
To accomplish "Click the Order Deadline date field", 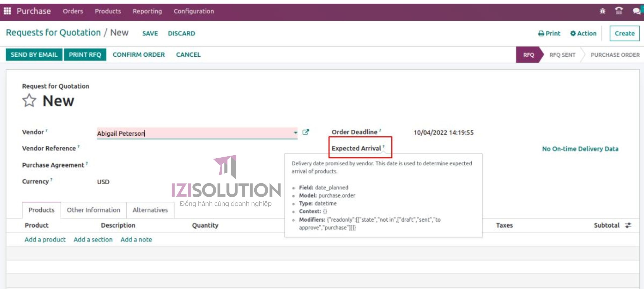I will pos(444,132).
